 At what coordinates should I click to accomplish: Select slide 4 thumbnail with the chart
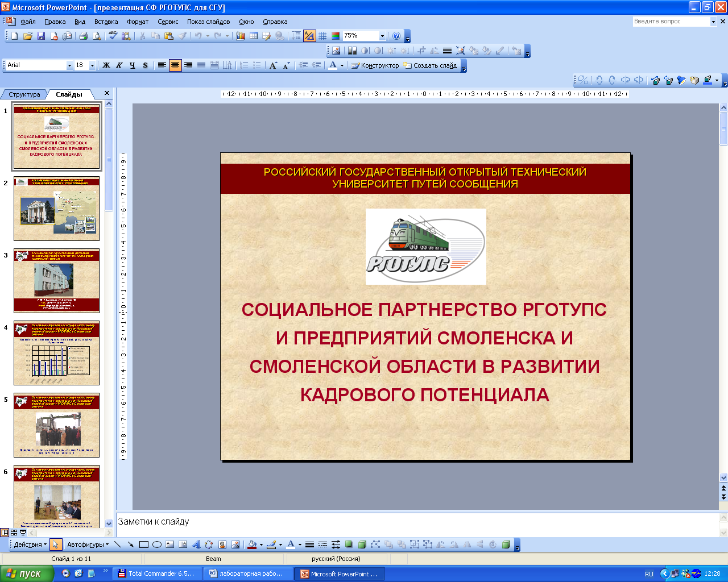[56, 353]
